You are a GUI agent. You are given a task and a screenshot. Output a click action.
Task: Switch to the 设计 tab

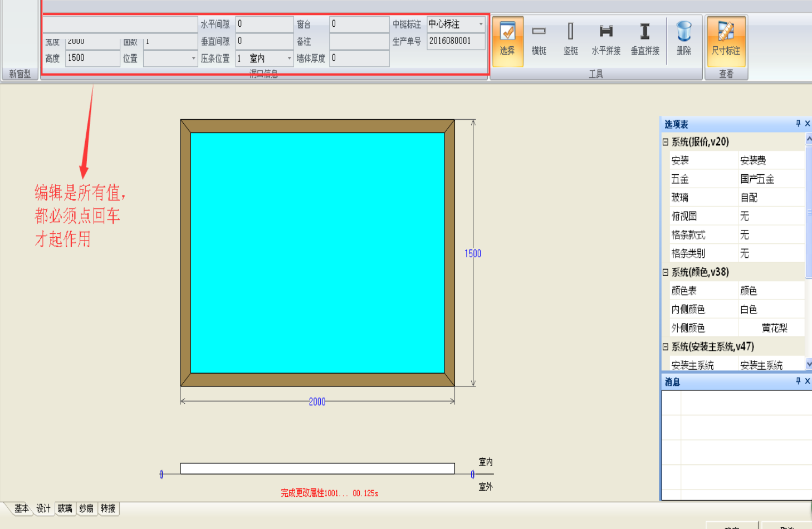tap(43, 508)
